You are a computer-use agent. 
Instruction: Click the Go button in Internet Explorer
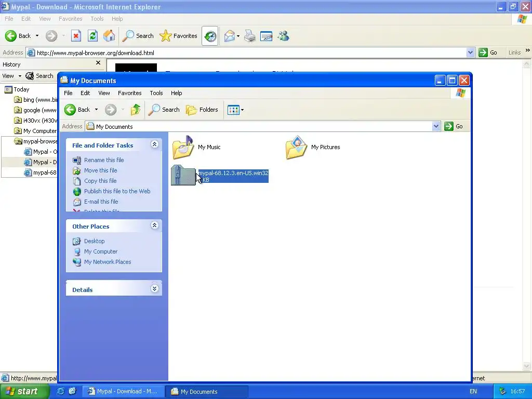click(x=488, y=52)
